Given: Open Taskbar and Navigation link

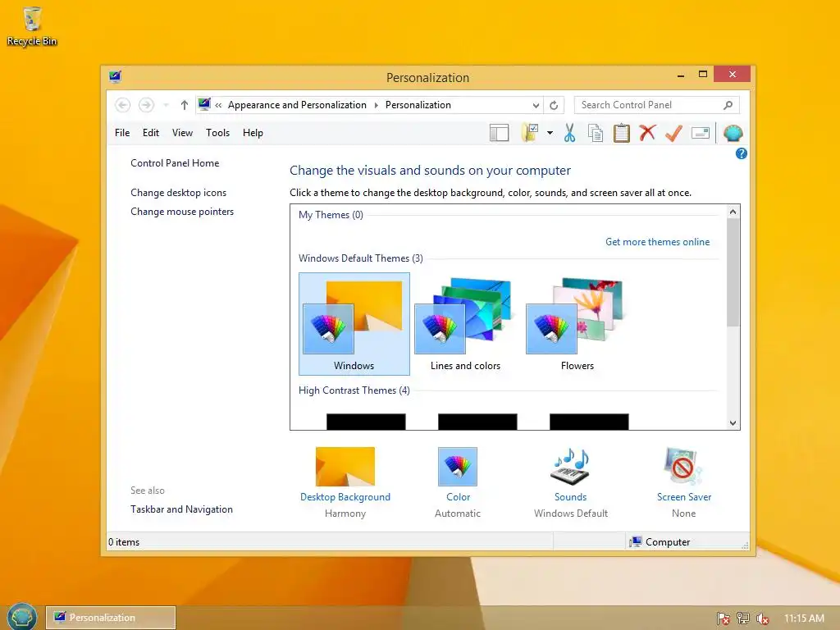Looking at the screenshot, I should pos(181,509).
